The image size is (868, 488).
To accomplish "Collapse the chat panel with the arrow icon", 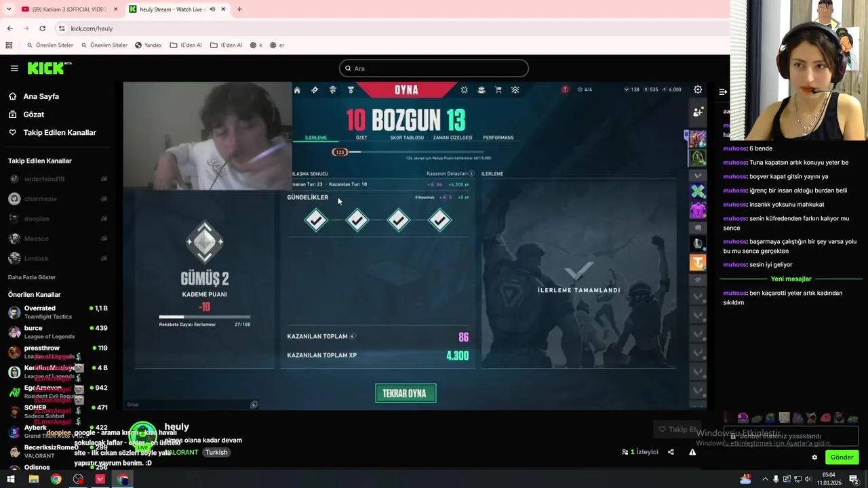I will (x=723, y=91).
